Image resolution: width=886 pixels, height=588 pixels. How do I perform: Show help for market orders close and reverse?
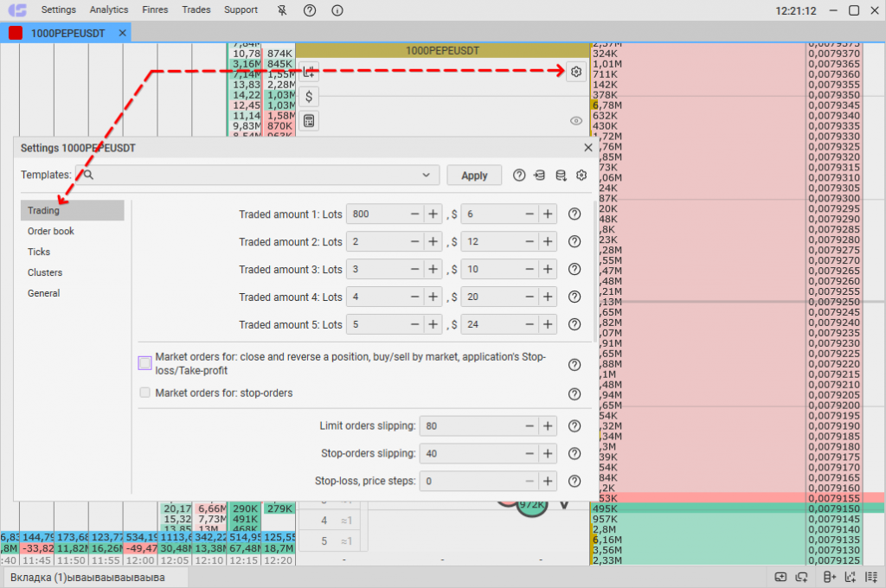pyautogui.click(x=575, y=365)
